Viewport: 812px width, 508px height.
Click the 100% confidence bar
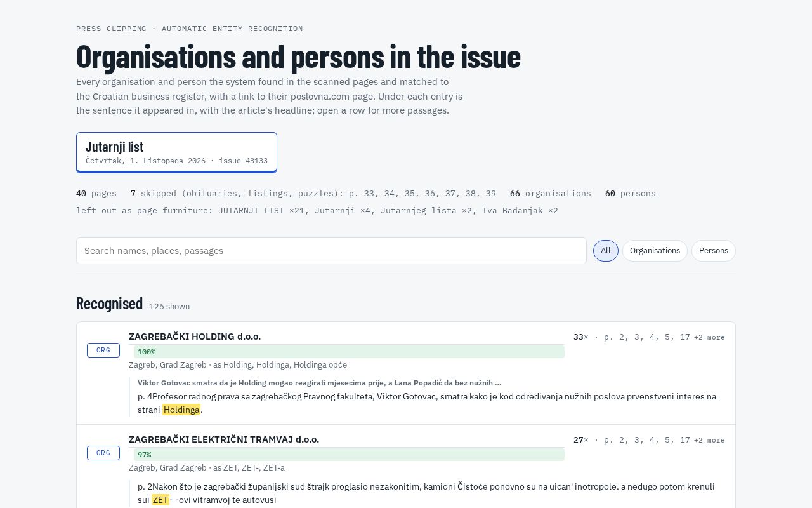(349, 352)
